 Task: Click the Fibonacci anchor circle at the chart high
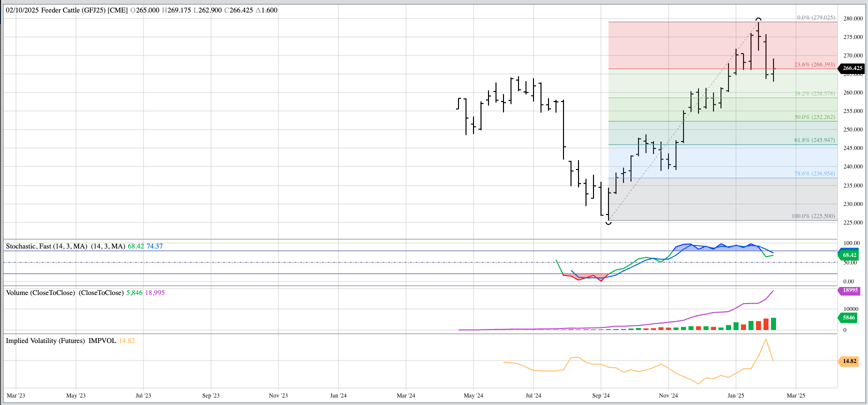[x=758, y=19]
